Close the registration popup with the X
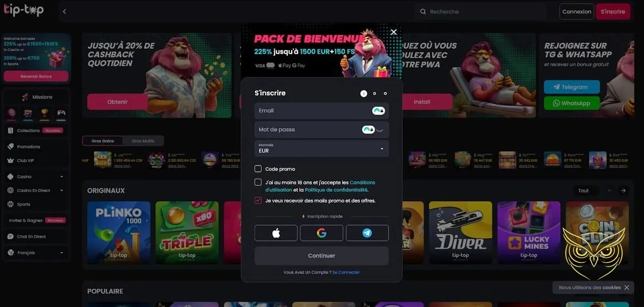Viewport: 644px width, 307px height. pyautogui.click(x=393, y=32)
